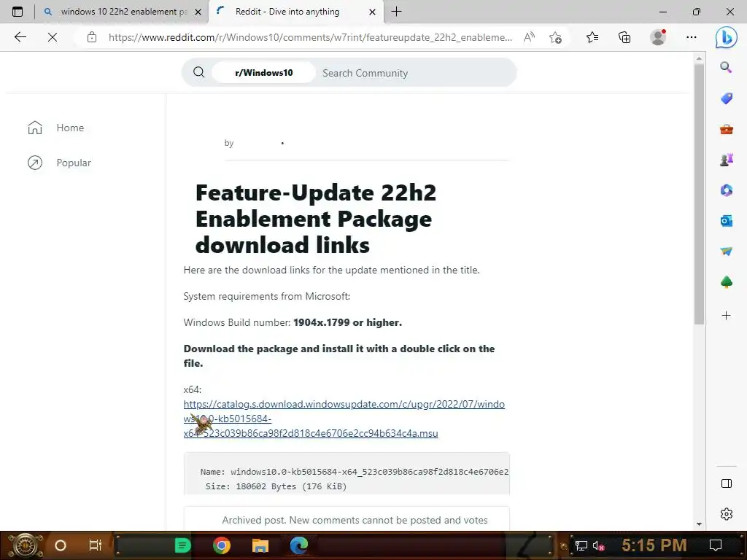This screenshot has width=747, height=560.
Task: Click the Size: 180602 Bytes line
Action: pos(276,486)
